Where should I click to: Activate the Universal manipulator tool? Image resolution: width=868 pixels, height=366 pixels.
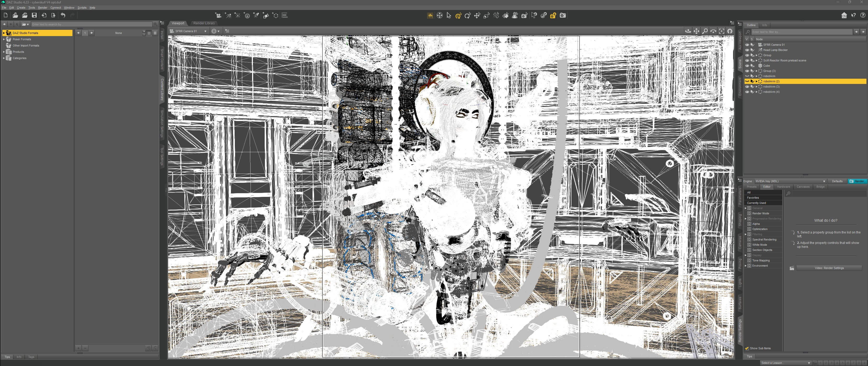click(x=458, y=15)
